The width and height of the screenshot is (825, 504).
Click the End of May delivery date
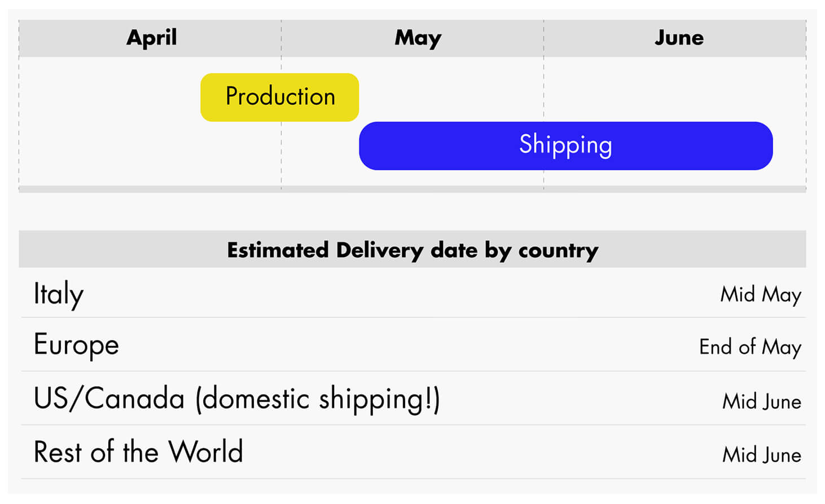(750, 347)
